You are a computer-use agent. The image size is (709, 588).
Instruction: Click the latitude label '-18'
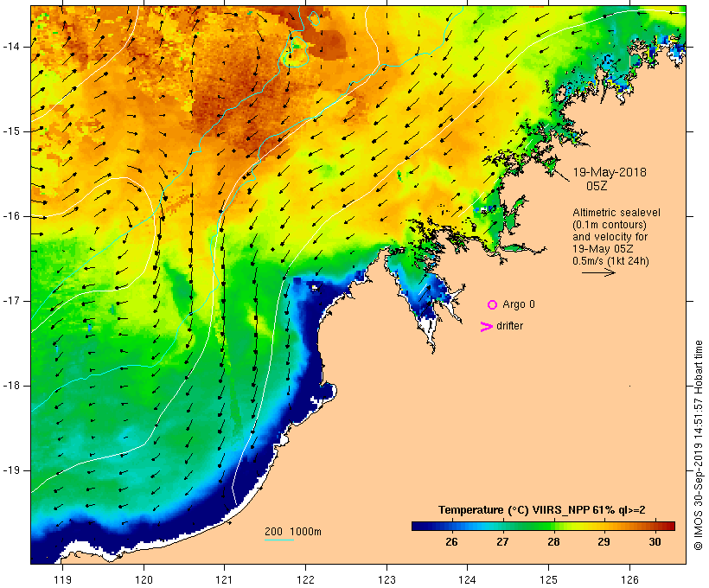click(x=10, y=386)
